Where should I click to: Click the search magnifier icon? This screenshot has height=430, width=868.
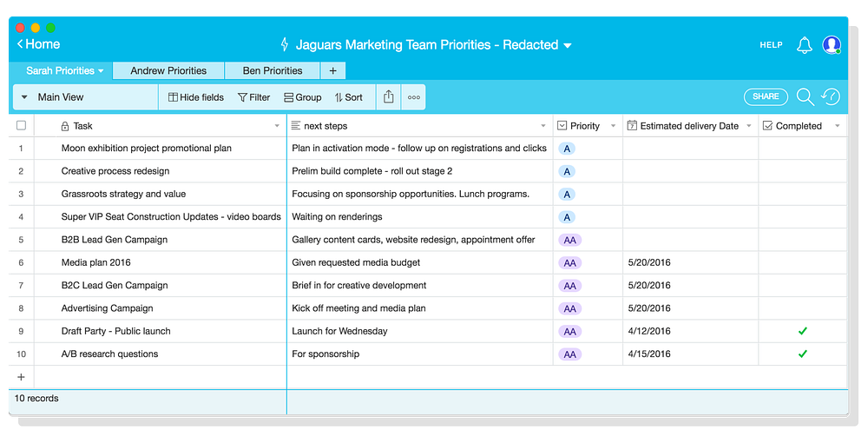805,97
